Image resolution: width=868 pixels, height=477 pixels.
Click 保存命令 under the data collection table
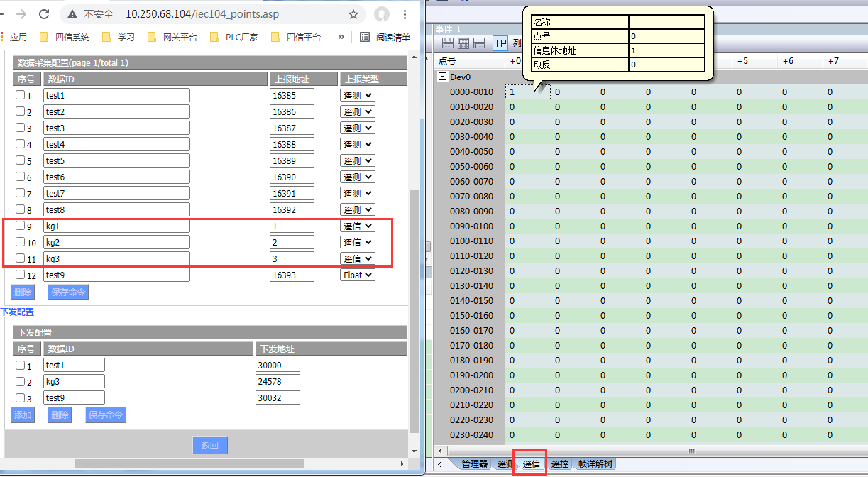(x=68, y=292)
